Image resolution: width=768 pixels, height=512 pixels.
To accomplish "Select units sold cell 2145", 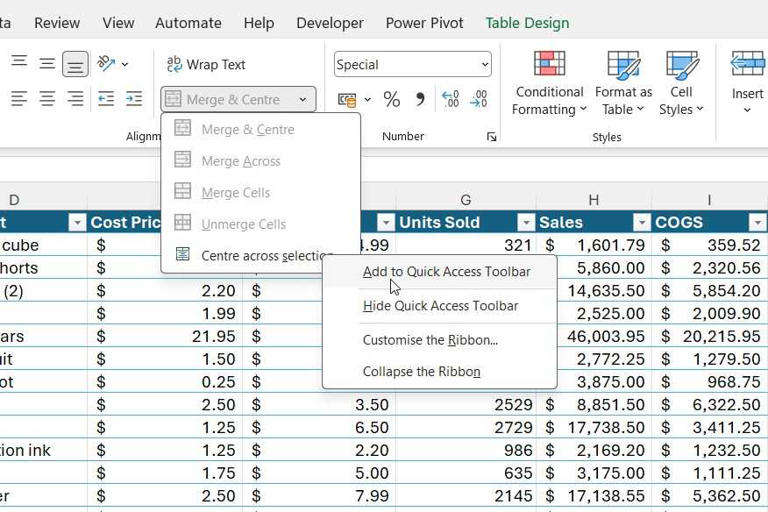I will tap(466, 496).
